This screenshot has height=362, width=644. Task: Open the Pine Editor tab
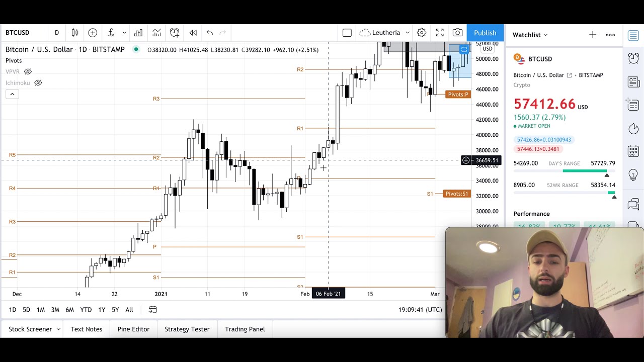click(133, 329)
